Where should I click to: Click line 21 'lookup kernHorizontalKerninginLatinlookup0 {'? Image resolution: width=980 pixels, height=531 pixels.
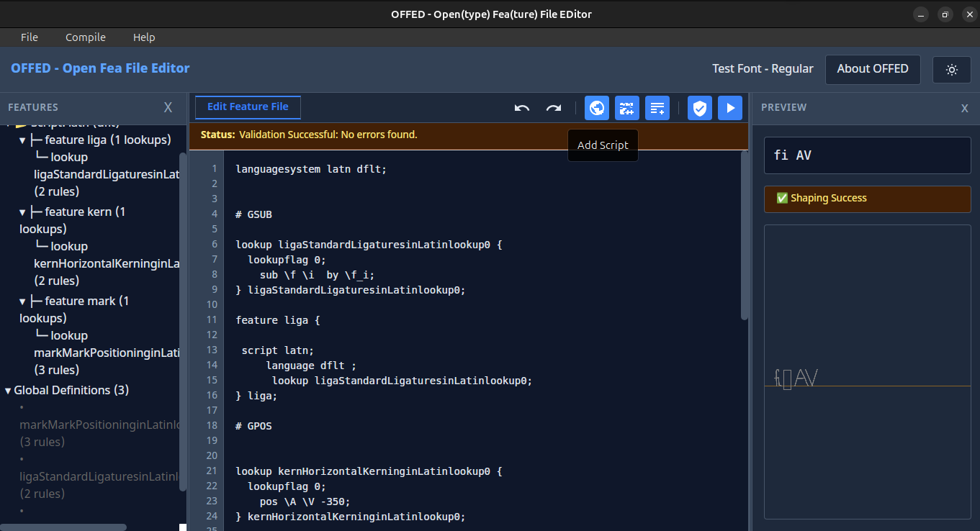pyautogui.click(x=369, y=471)
